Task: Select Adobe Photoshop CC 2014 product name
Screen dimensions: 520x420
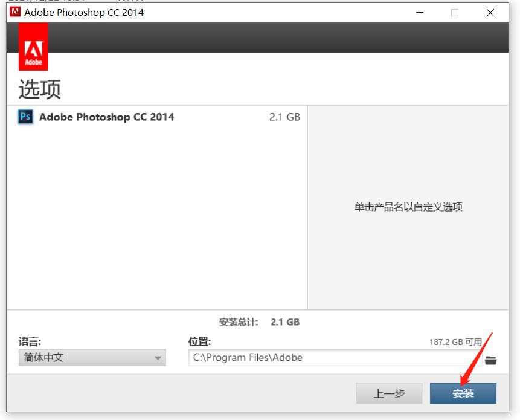Action: (106, 117)
